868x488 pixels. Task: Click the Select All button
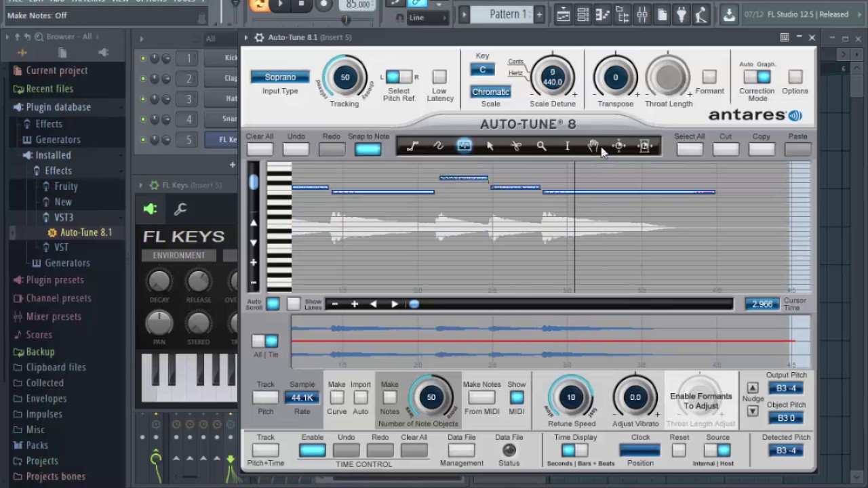click(690, 149)
